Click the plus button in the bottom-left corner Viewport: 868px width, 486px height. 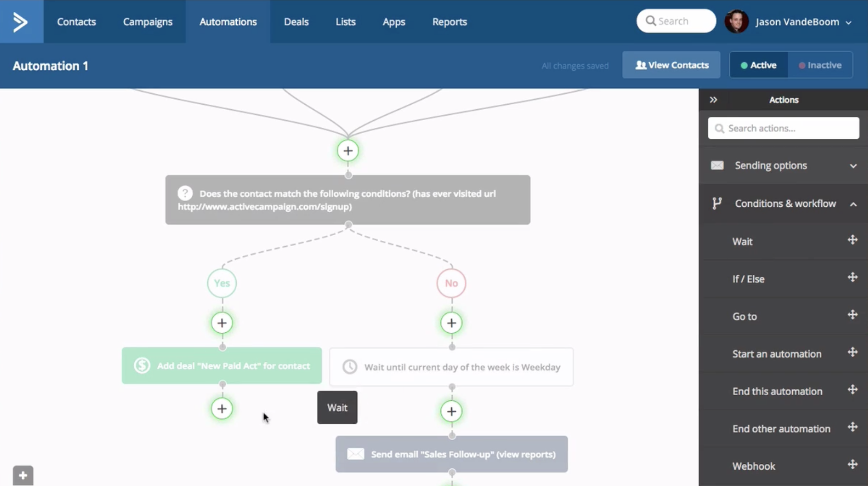coord(22,475)
